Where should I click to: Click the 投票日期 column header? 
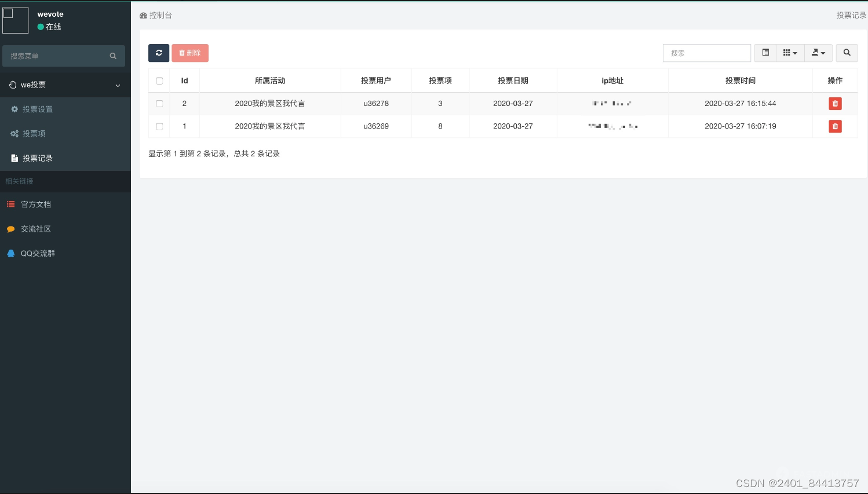[513, 81]
